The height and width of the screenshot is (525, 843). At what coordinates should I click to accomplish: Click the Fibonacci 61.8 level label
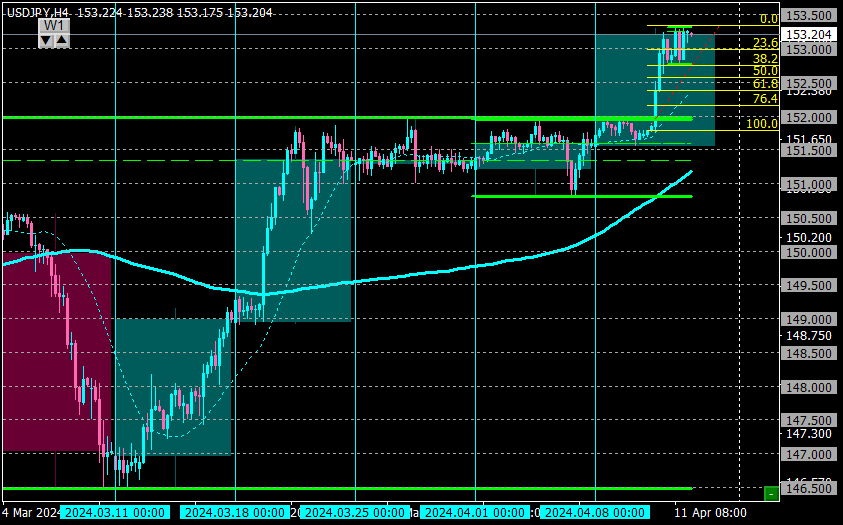point(766,84)
